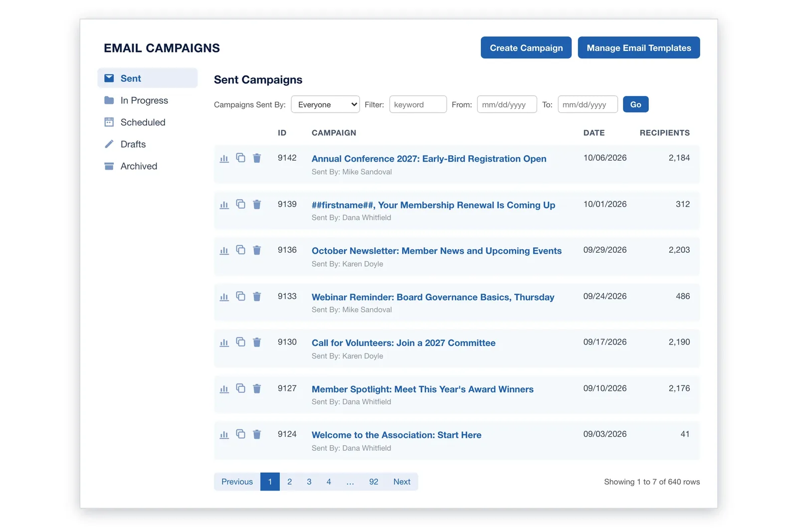Show statistics for October Newsletter campaign
This screenshot has height=532, width=798.
(224, 251)
